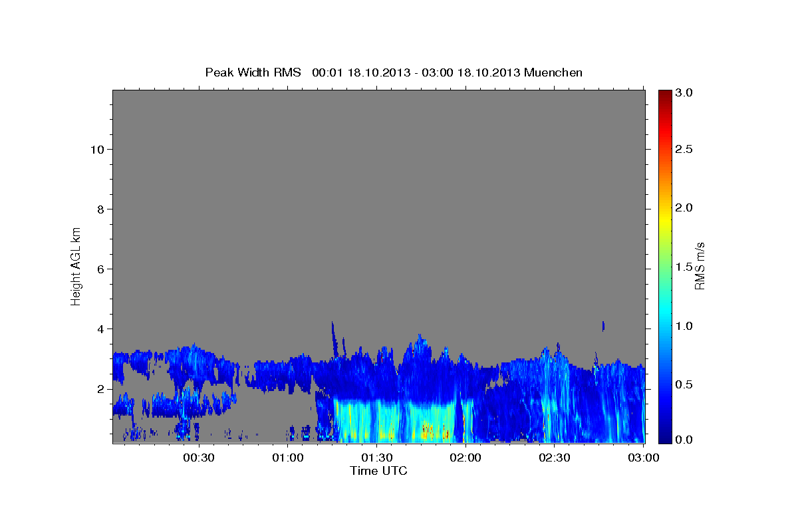Screen dimensions: 798x532
Task: Click the colorbar value 2.5
Action: pos(685,149)
